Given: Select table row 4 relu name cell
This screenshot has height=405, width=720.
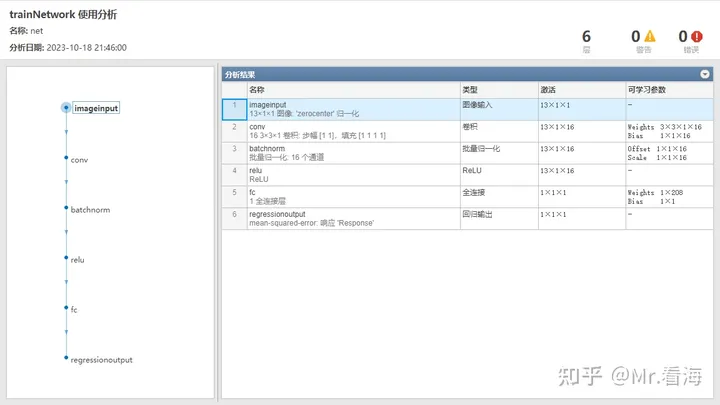Looking at the screenshot, I should coord(354,175).
